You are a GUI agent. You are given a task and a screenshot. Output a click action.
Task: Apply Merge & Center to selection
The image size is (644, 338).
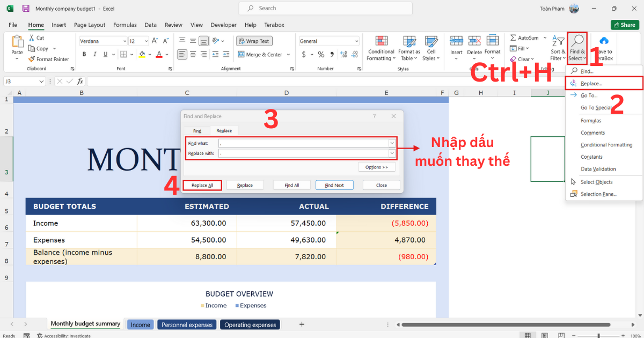[x=261, y=54]
